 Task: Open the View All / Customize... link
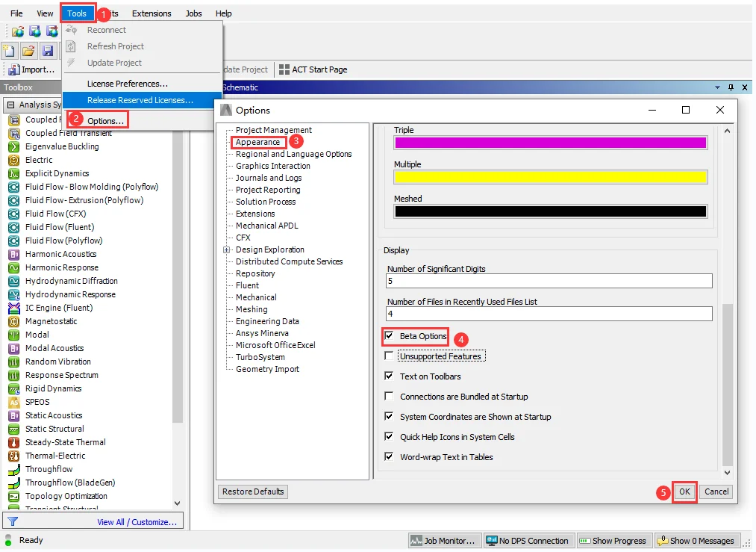(x=137, y=522)
